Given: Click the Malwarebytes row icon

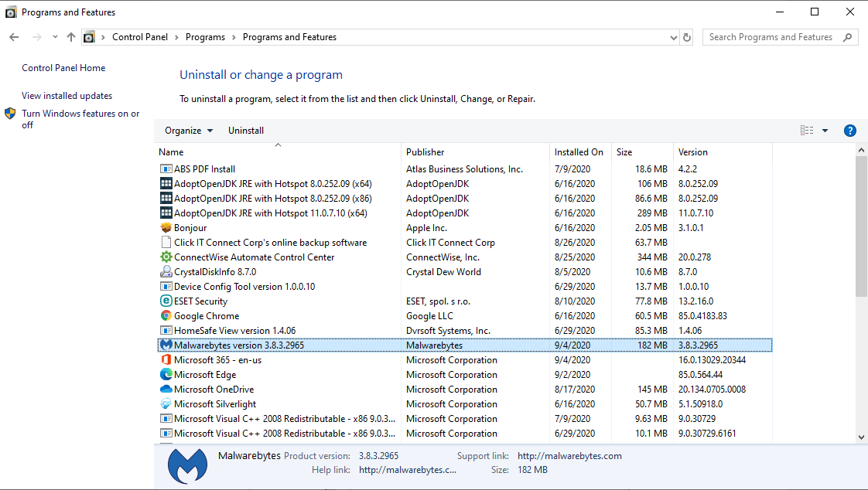Looking at the screenshot, I should click(x=166, y=345).
